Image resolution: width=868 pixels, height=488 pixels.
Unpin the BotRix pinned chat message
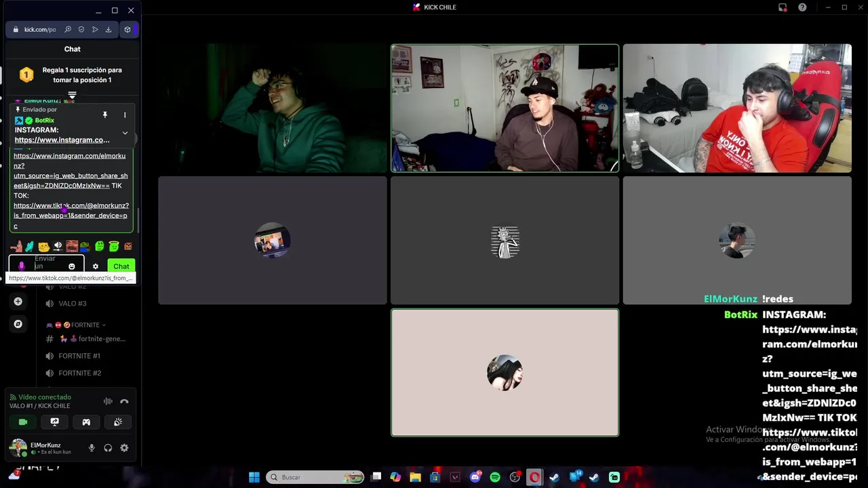[x=104, y=115]
